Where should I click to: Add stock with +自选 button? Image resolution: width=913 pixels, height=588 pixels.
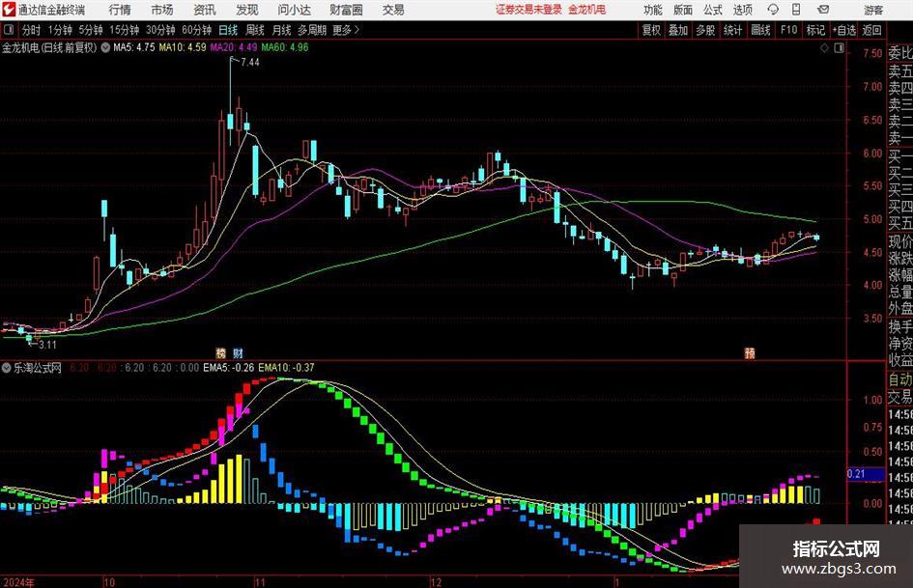click(x=844, y=30)
